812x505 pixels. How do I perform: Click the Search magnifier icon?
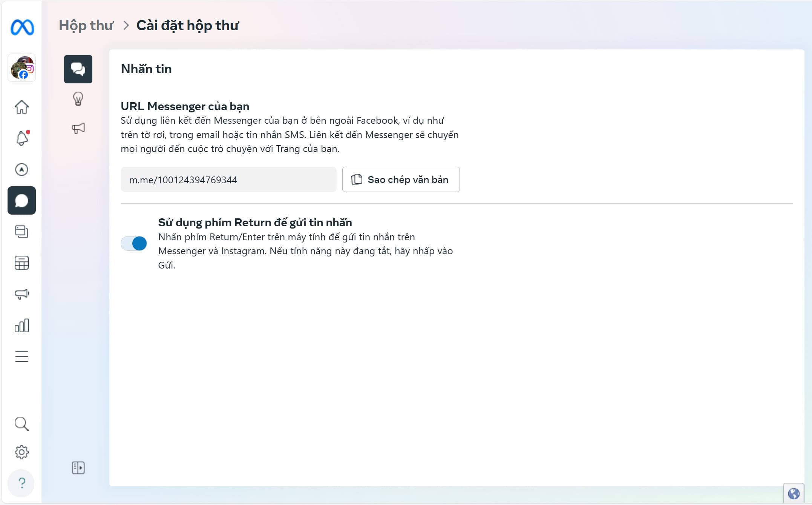coord(21,424)
